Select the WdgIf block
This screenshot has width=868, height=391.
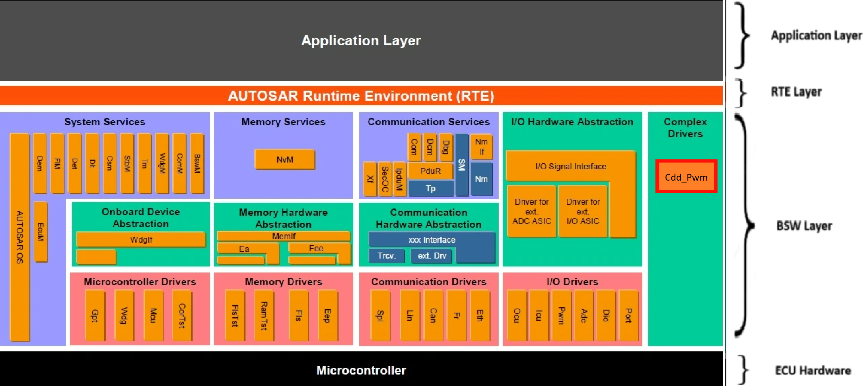coord(141,240)
